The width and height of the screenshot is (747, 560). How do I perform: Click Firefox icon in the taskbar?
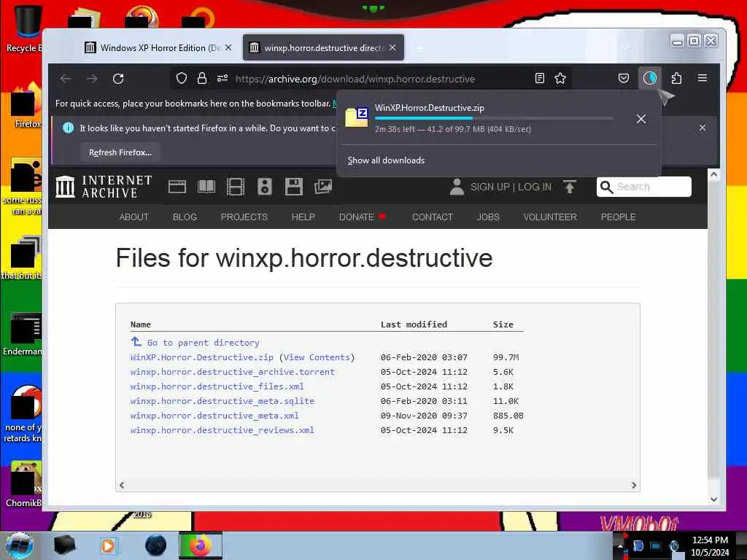pyautogui.click(x=201, y=545)
